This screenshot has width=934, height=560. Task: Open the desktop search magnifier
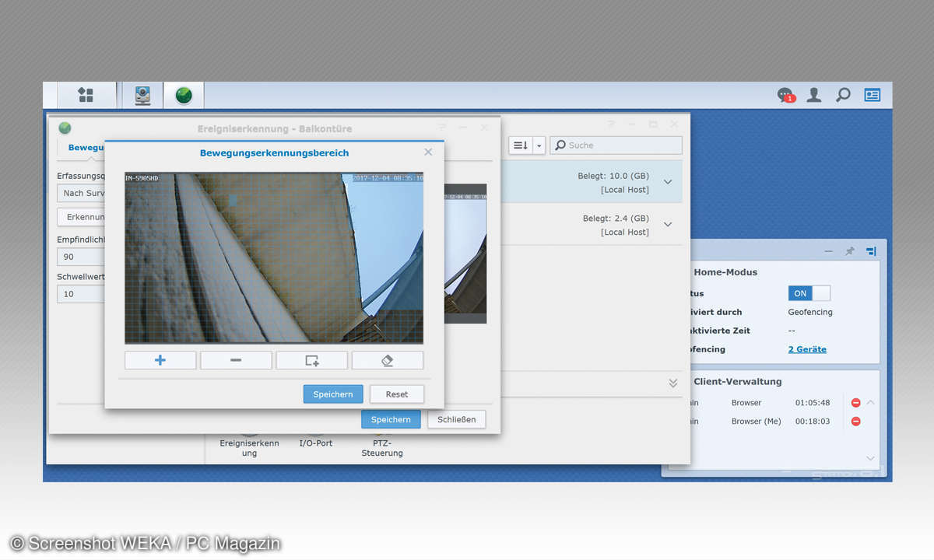[843, 95]
